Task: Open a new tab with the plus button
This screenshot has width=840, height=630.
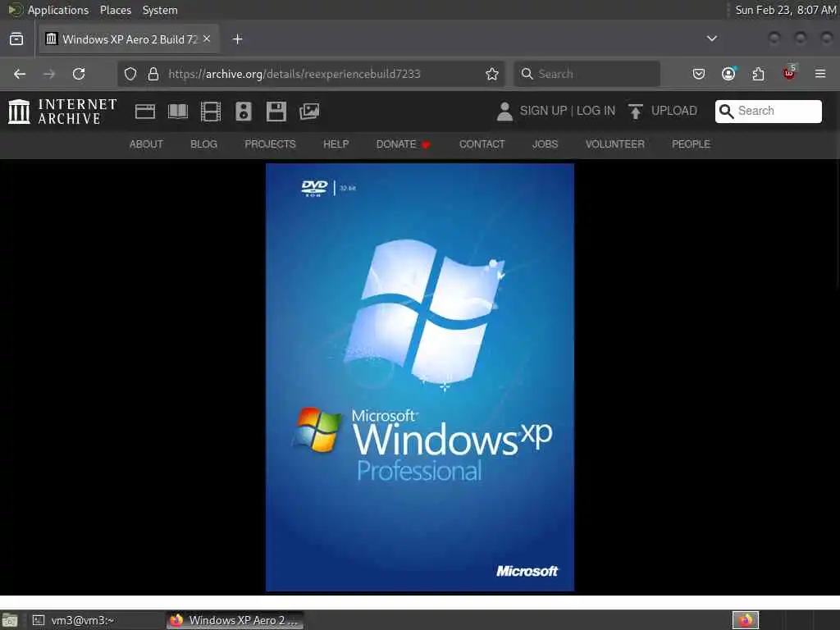Action: point(237,39)
